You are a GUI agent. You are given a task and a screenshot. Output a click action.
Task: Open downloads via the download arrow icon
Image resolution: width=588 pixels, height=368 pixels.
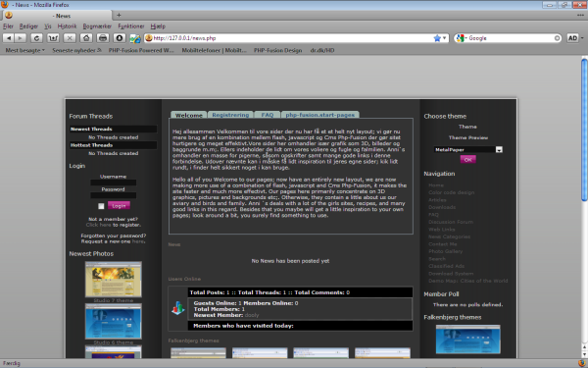[120, 38]
